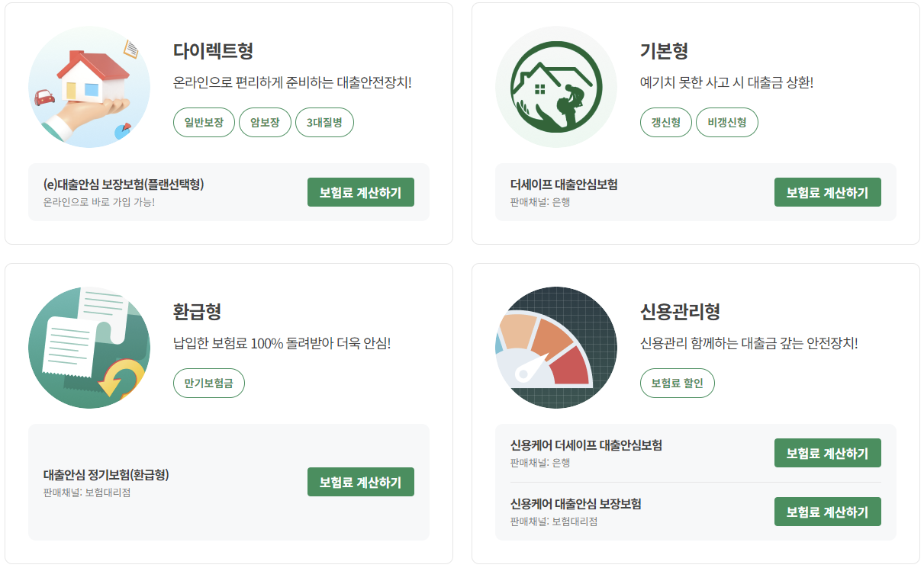Image resolution: width=924 pixels, height=568 pixels.
Task: Open 보험료 계산하기 for 더세이프 대출안심보험
Action: 828,192
